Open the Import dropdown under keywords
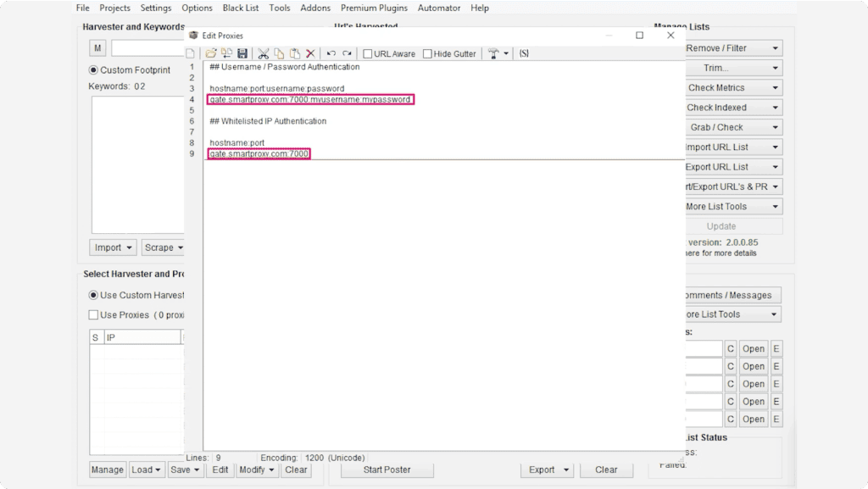This screenshot has width=868, height=489. click(x=114, y=247)
